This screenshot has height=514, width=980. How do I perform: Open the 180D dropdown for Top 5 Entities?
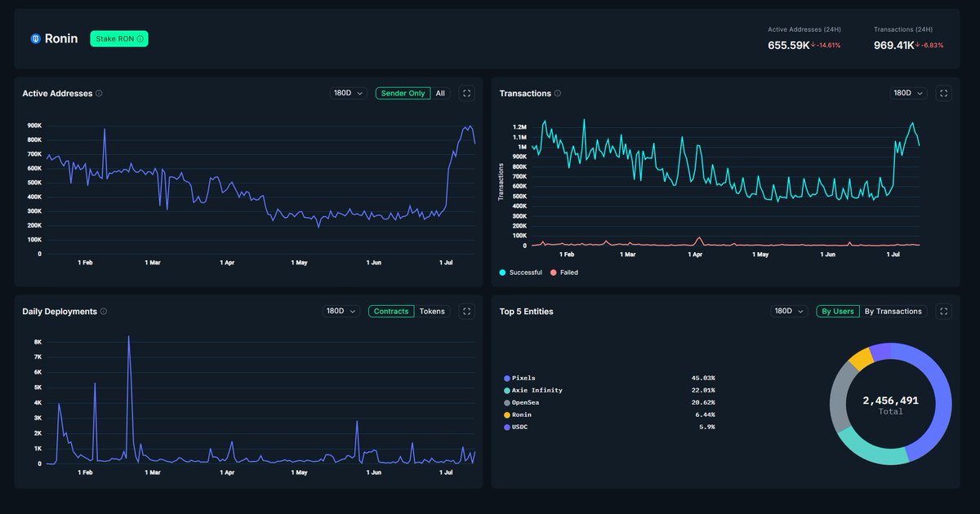point(790,311)
